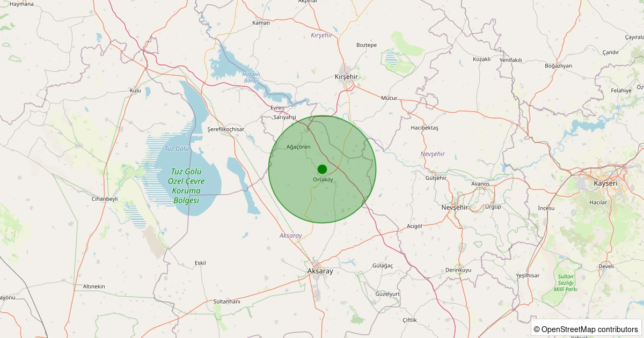Select the Hacıbektaş town label
Image resolution: width=644 pixels, height=338 pixels.
(x=425, y=128)
